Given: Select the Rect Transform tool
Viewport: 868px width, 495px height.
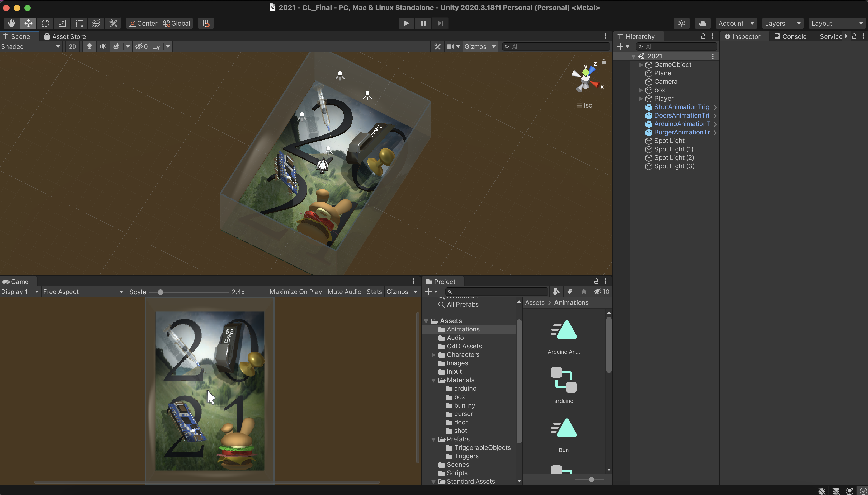Looking at the screenshot, I should 79,23.
